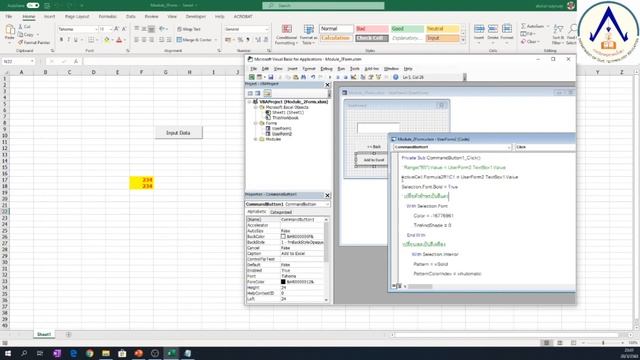640x360 pixels.
Task: Switch to Developer tab in Excel ribbon
Action: 196,16
